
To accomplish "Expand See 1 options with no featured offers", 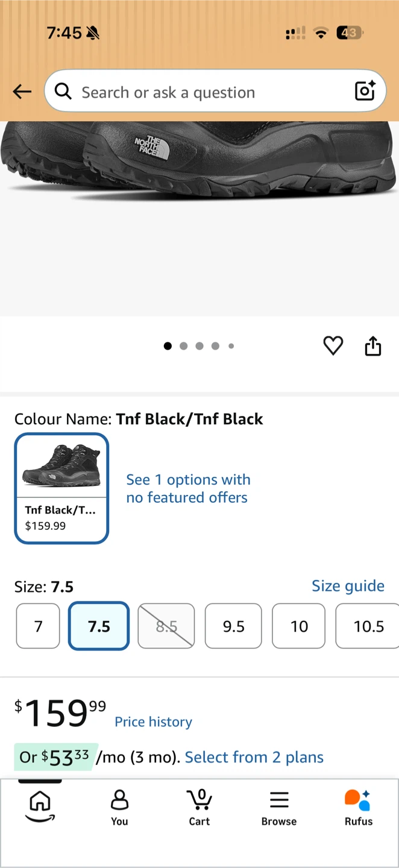I will 188,488.
